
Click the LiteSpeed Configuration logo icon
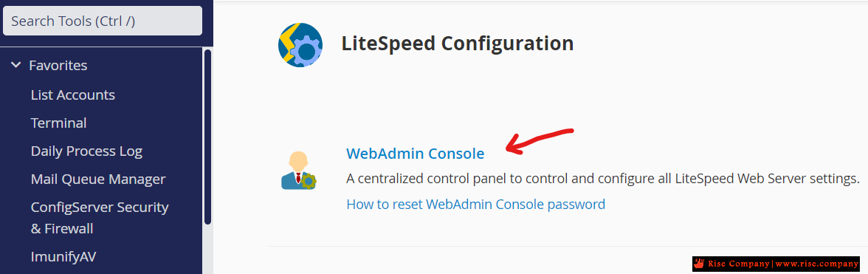[x=300, y=45]
